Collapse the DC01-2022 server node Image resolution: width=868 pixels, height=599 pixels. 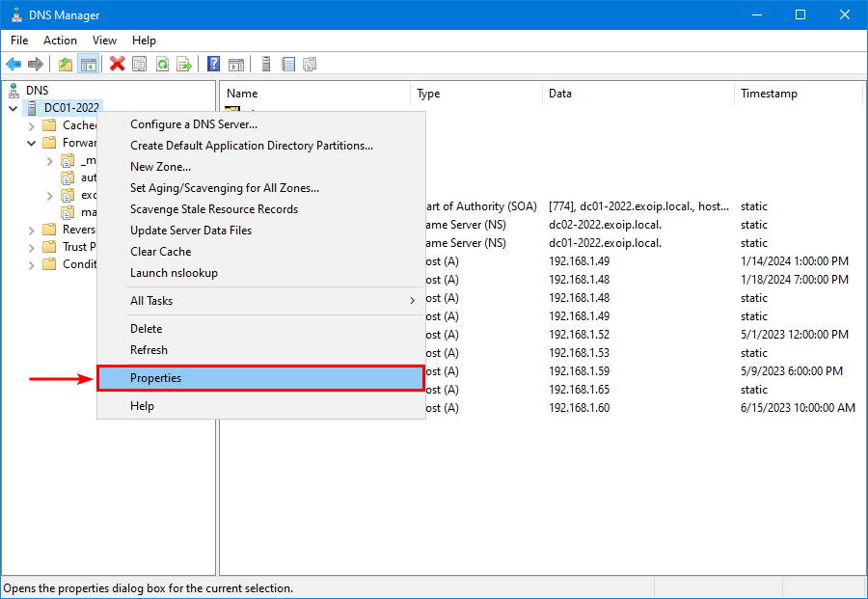(14, 108)
